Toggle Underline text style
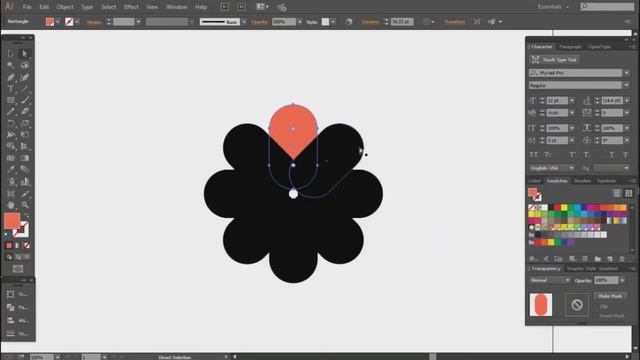This screenshot has height=360, width=640. click(611, 155)
